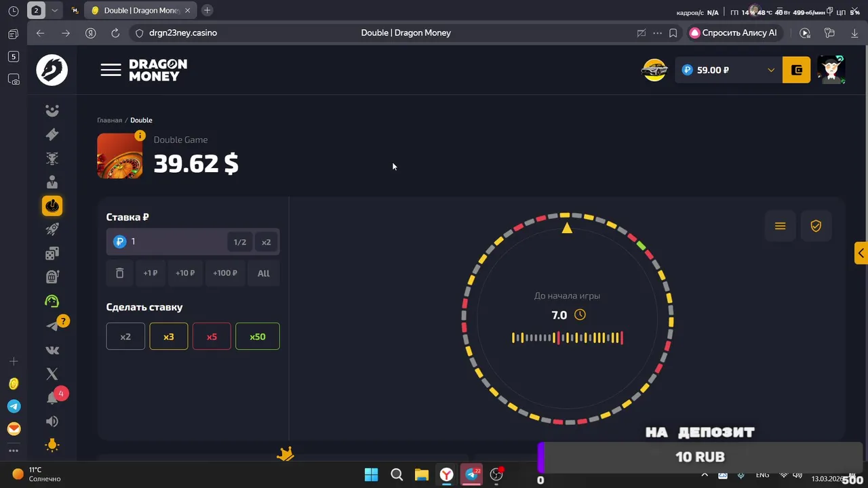Click the Dragon Money logo text
The width and height of the screenshot is (868, 488).
click(158, 70)
